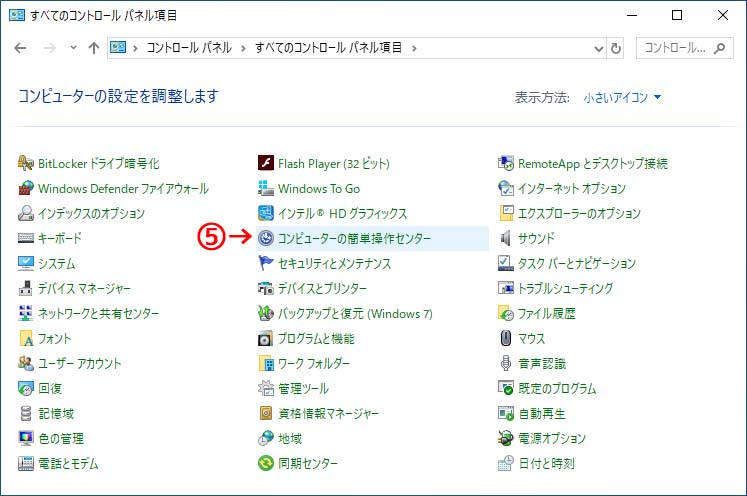Click the 電源オプション icon
The image size is (747, 496).
(x=506, y=438)
